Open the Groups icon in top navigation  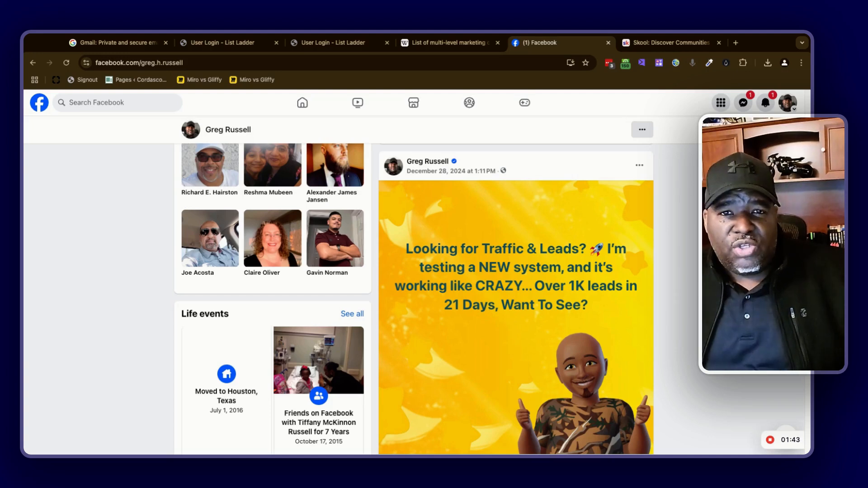(x=469, y=103)
